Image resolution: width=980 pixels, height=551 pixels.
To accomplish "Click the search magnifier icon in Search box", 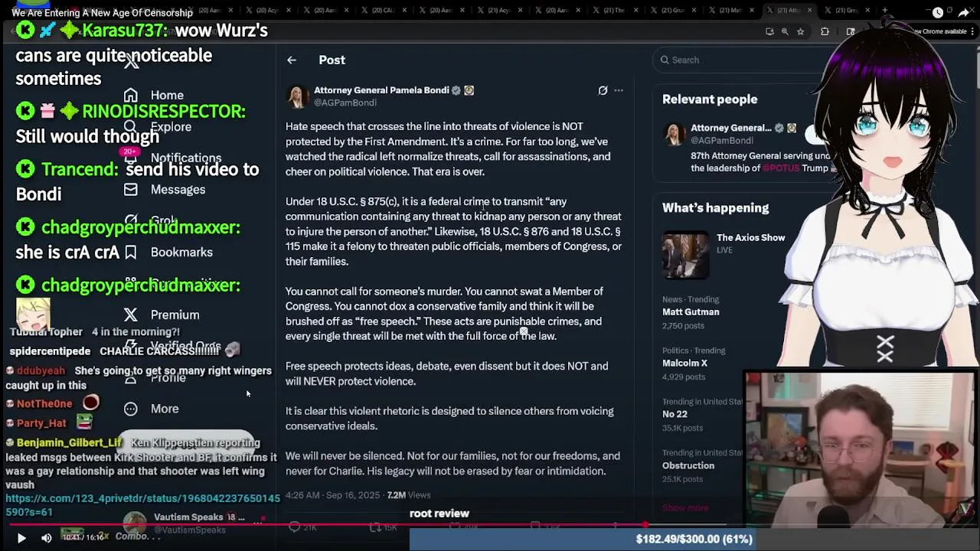I will pyautogui.click(x=665, y=60).
